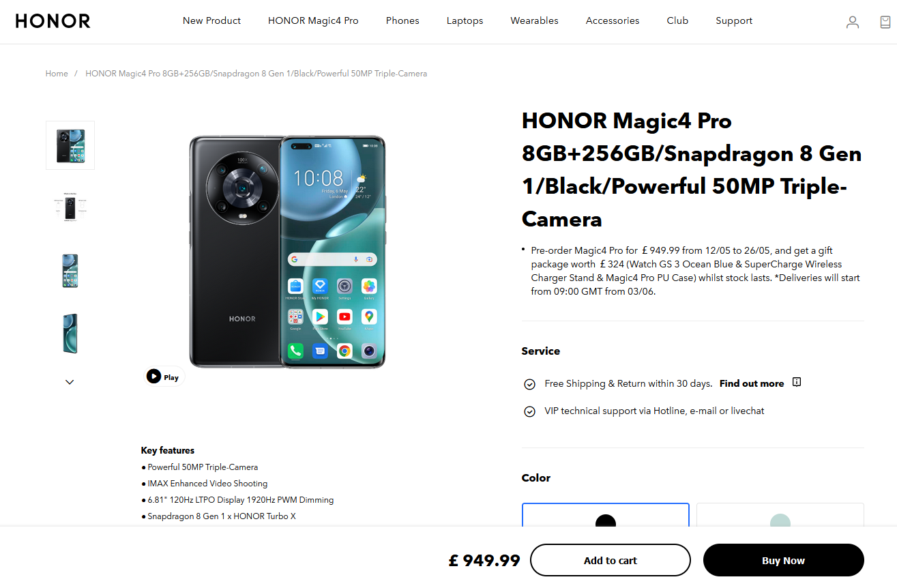The image size is (897, 588).
Task: Open the Wearables menu
Action: tap(535, 20)
